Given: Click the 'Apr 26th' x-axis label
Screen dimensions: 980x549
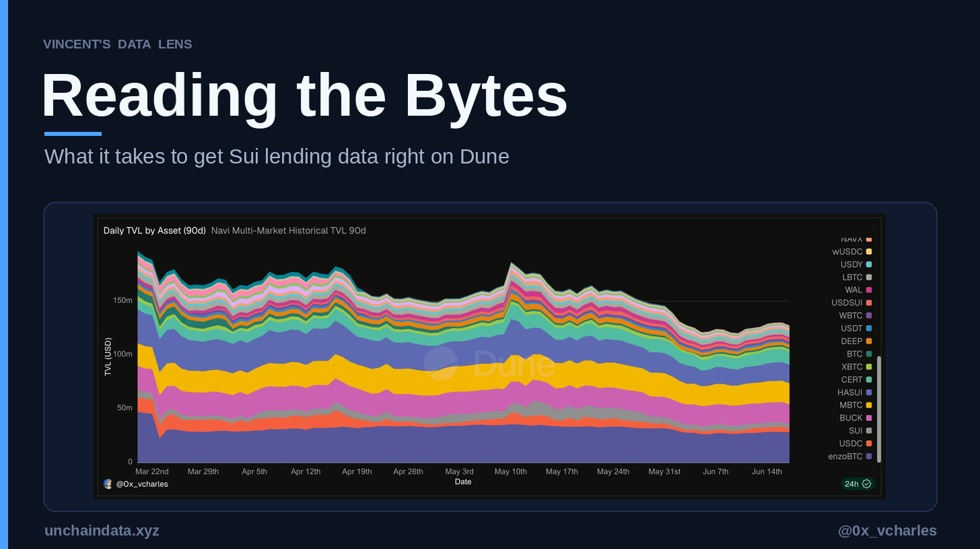Looking at the screenshot, I should (408, 472).
